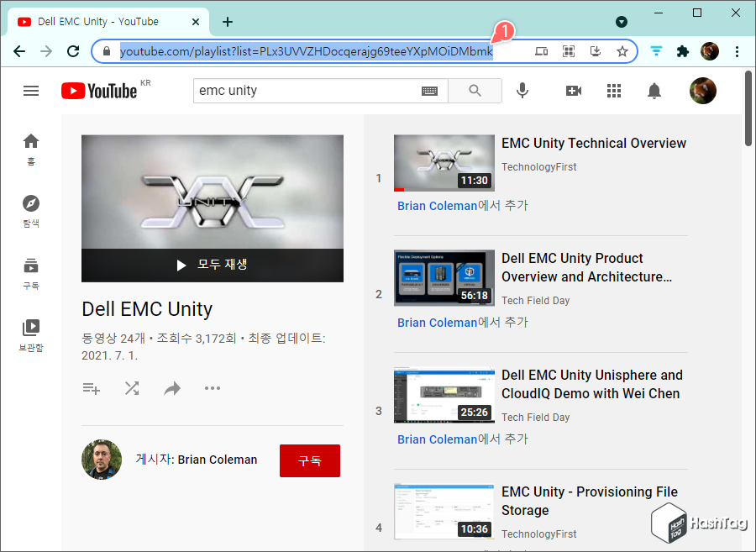Open the notifications bell
Viewport: 756px width, 552px height.
click(x=654, y=91)
